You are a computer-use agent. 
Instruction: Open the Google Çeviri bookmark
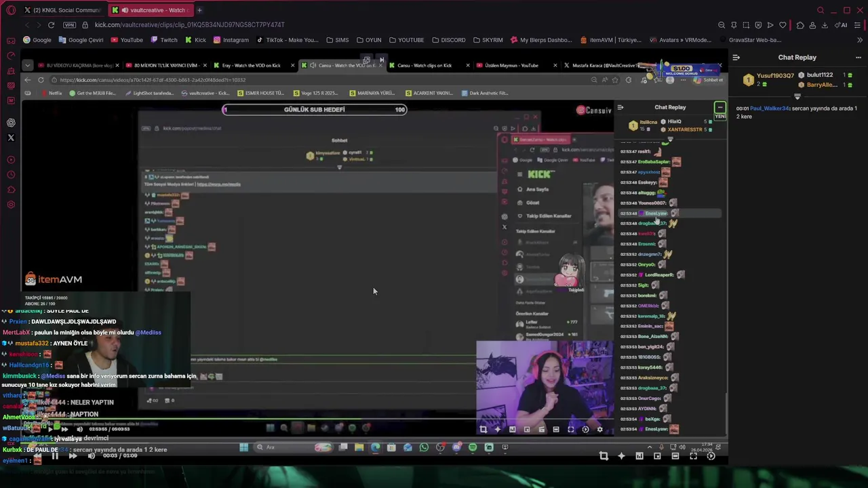[x=81, y=40]
